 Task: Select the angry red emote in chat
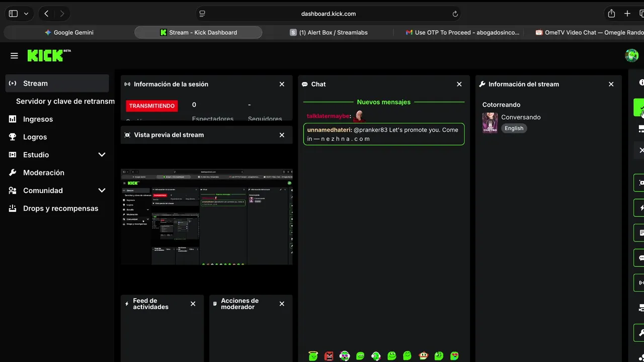[329, 356]
